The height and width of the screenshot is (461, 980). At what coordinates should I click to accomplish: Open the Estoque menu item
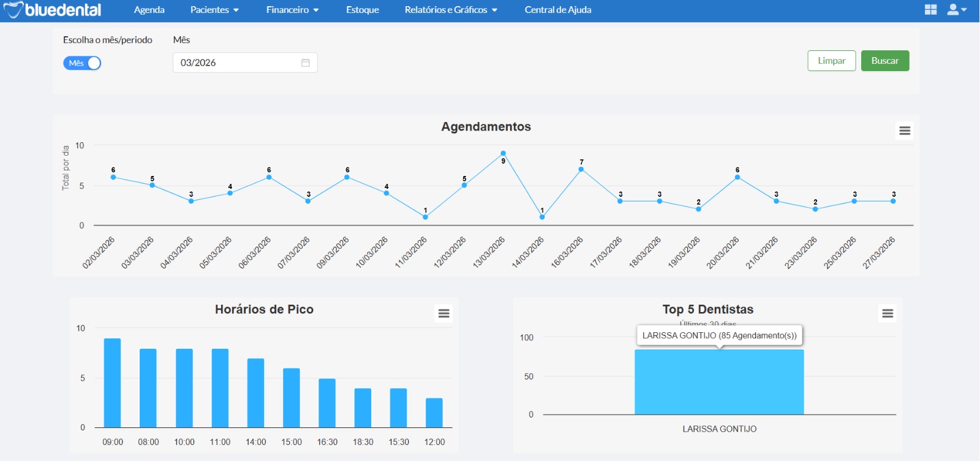point(363,10)
